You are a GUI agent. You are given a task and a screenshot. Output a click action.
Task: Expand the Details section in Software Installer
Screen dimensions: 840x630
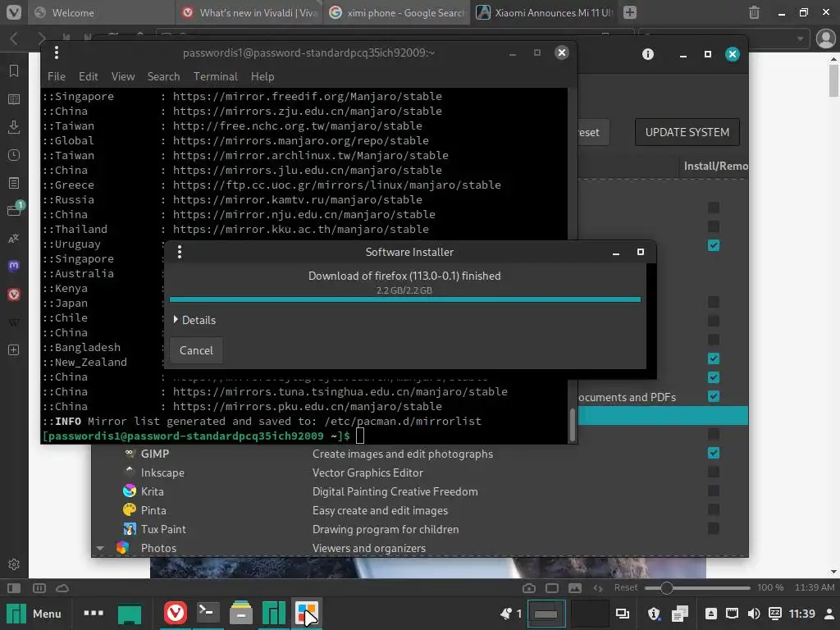(x=194, y=320)
